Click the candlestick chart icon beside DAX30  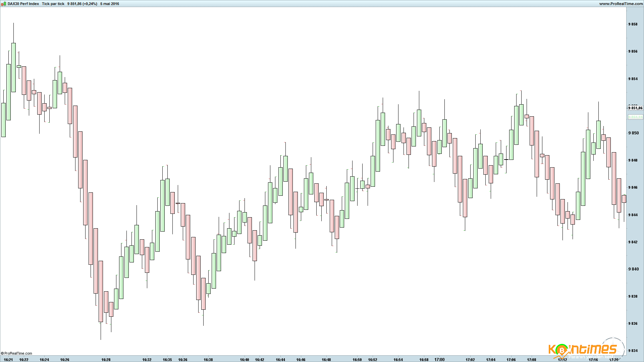[x=3, y=4]
